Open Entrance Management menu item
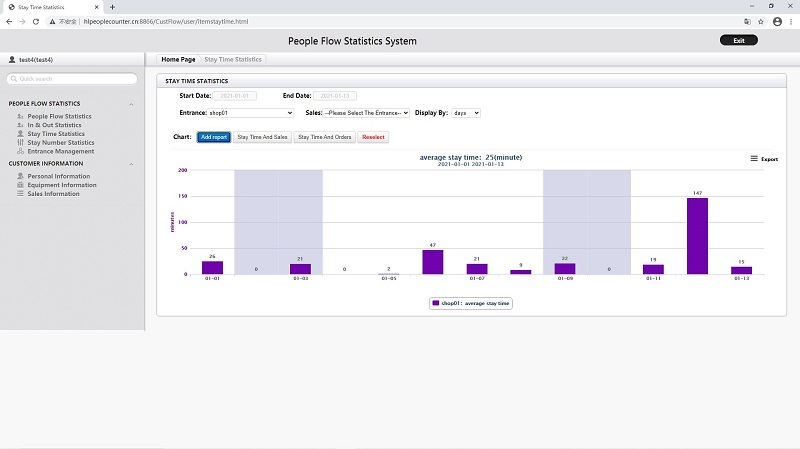 coord(61,151)
